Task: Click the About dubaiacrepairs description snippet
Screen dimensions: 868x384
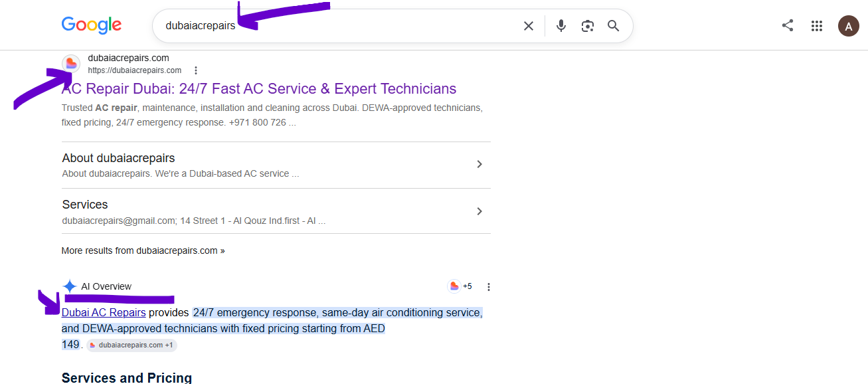Action: click(181, 173)
